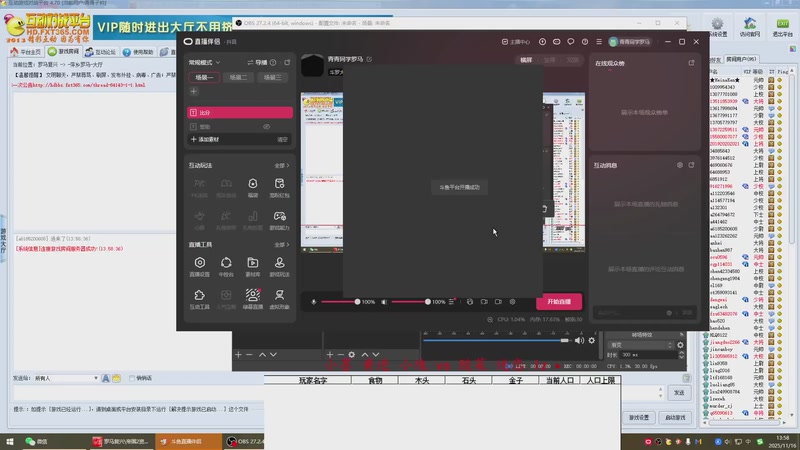Click the 启动游戏 button in the platform window

[675, 418]
